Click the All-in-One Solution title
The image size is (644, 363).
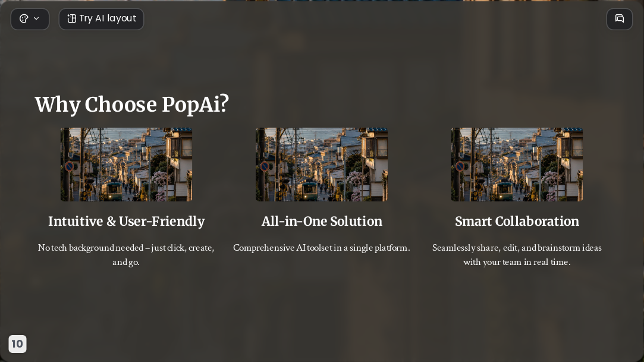tap(322, 222)
